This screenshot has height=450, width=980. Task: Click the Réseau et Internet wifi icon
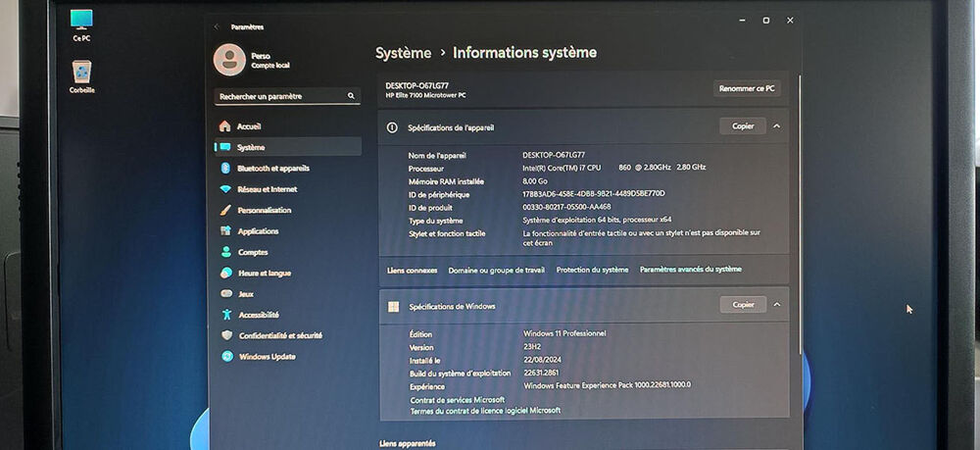pyautogui.click(x=225, y=189)
